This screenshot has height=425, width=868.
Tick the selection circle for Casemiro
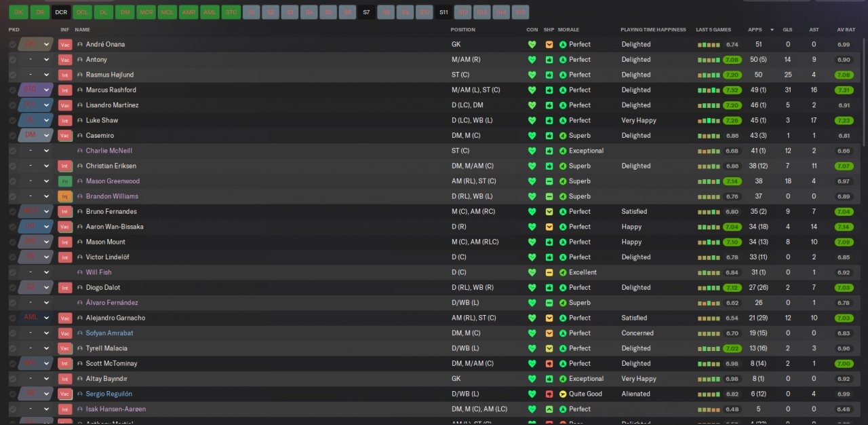tap(12, 136)
